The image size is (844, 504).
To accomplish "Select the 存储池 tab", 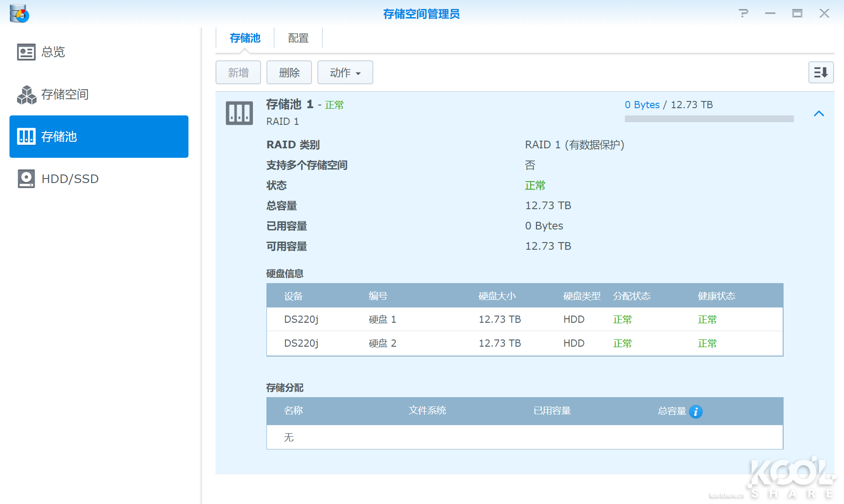I will pyautogui.click(x=245, y=38).
